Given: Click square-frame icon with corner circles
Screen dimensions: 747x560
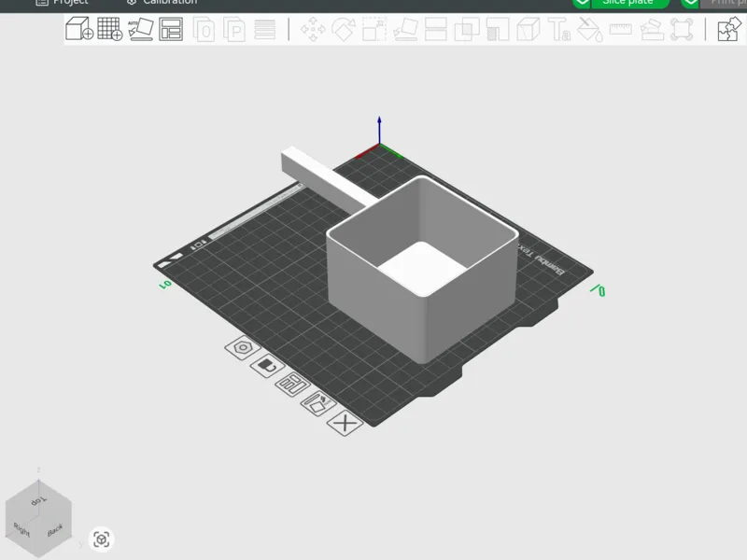Looking at the screenshot, I should (682, 30).
